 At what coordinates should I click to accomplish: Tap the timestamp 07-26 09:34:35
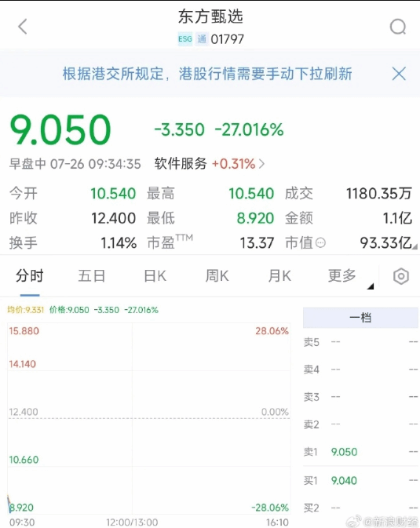click(x=96, y=164)
